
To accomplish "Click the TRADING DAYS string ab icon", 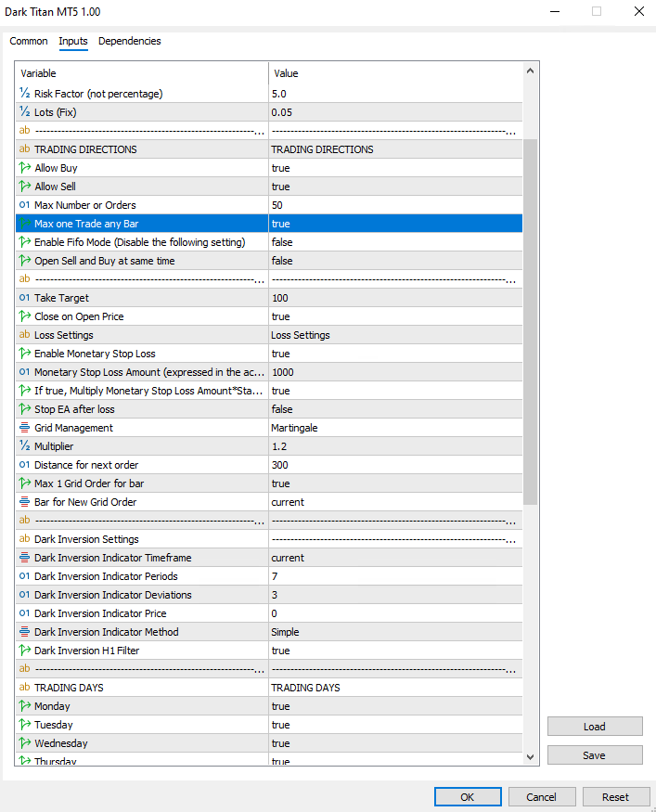I will pos(25,688).
